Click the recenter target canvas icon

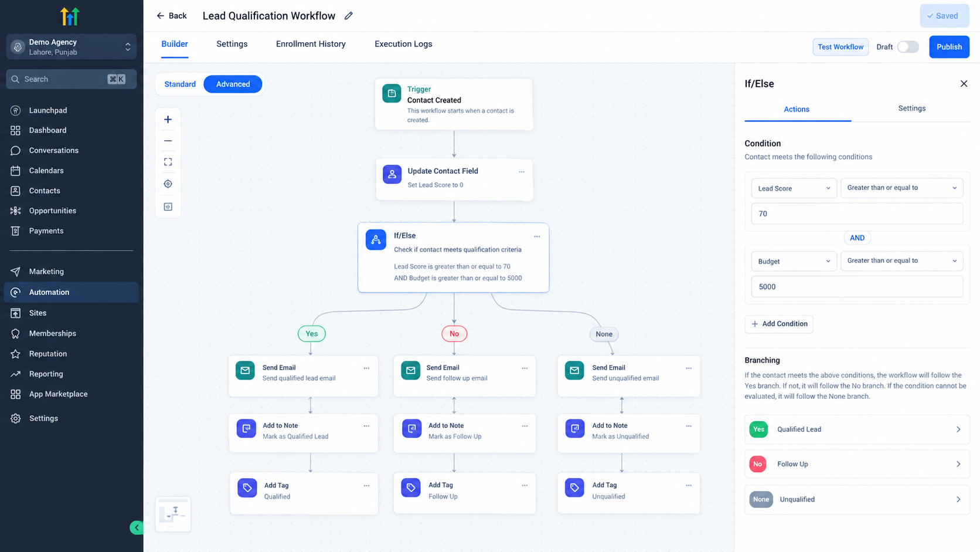pyautogui.click(x=168, y=184)
